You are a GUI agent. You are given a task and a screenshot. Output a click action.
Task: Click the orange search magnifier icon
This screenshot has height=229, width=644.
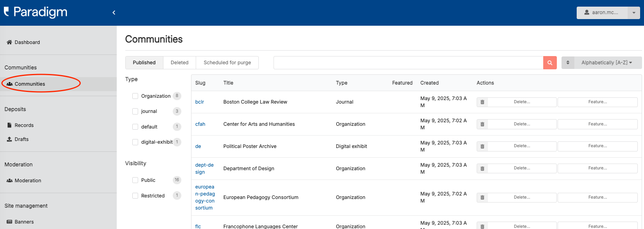coord(550,63)
